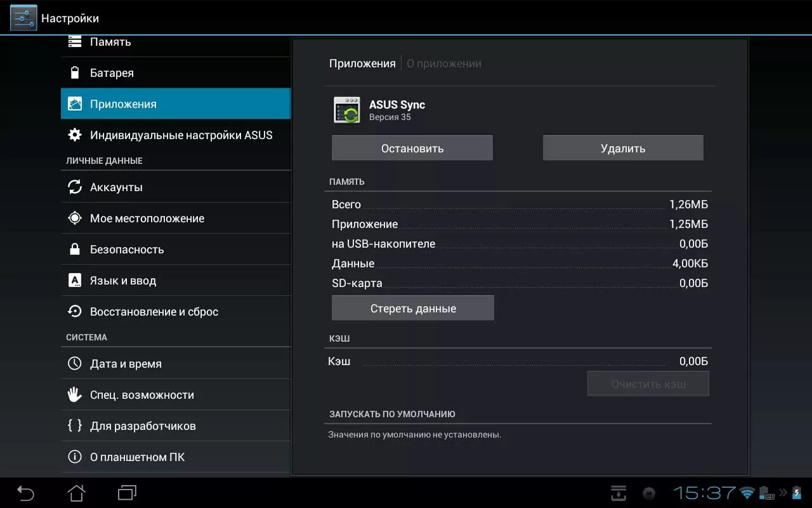The image size is (812, 508).
Task: Tap the round notification icon in system bar
Action: tap(649, 493)
